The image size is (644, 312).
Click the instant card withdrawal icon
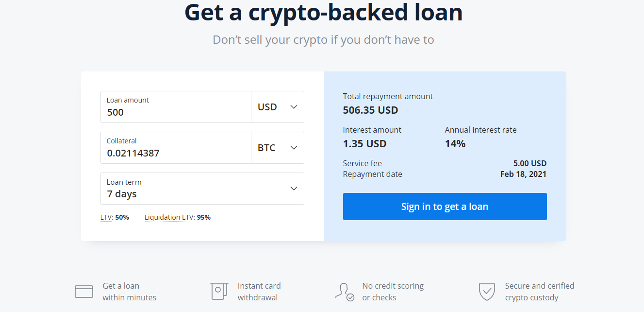[219, 292]
